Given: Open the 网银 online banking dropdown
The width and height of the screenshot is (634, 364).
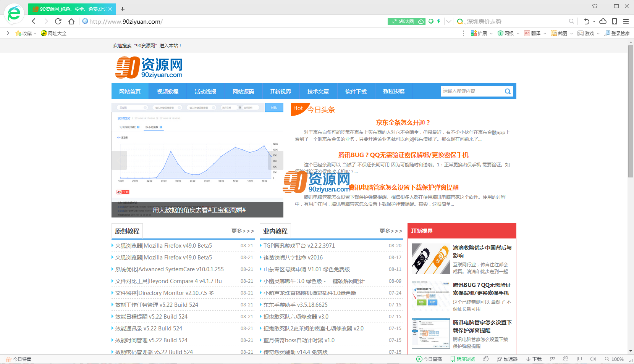Looking at the screenshot, I should 508,33.
